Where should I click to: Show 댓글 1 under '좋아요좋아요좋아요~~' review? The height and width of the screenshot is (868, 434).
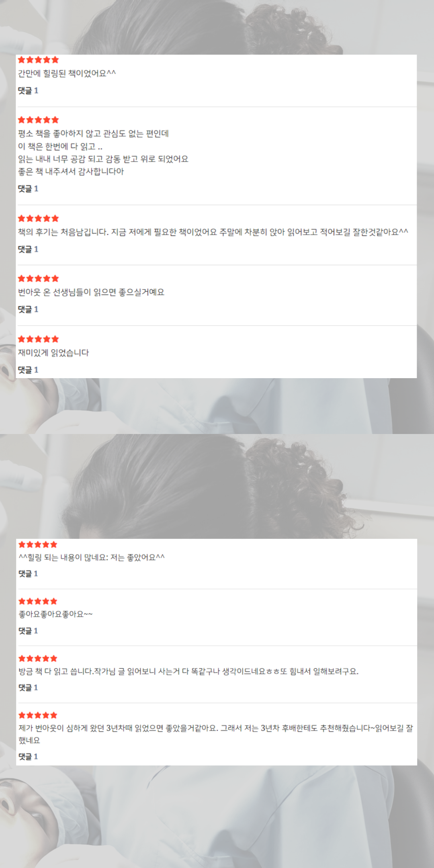tap(28, 631)
